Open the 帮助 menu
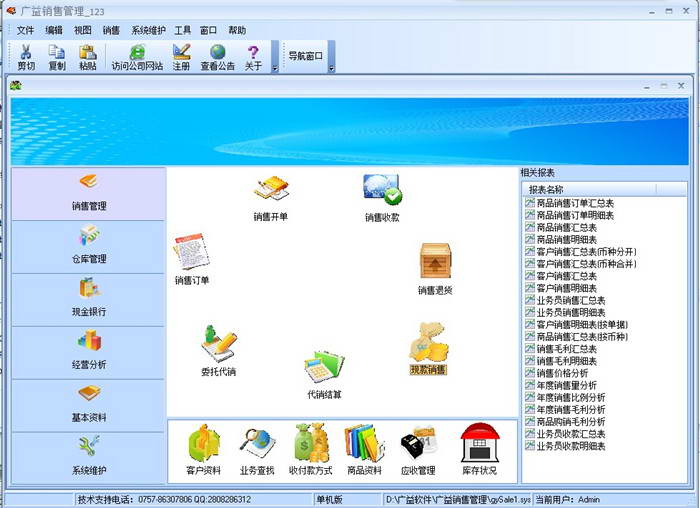Viewport: 700px width, 508px height. [237, 30]
